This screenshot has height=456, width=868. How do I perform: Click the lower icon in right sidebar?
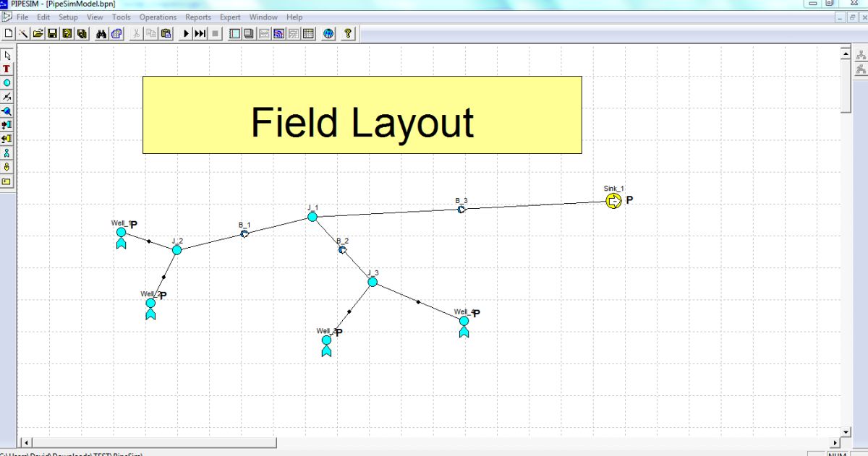point(861,69)
